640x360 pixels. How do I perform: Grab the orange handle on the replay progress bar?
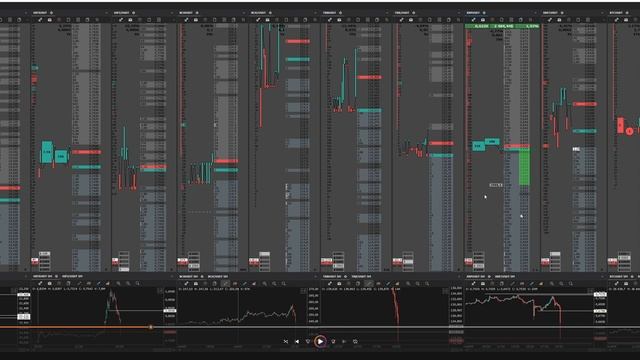tap(151, 327)
